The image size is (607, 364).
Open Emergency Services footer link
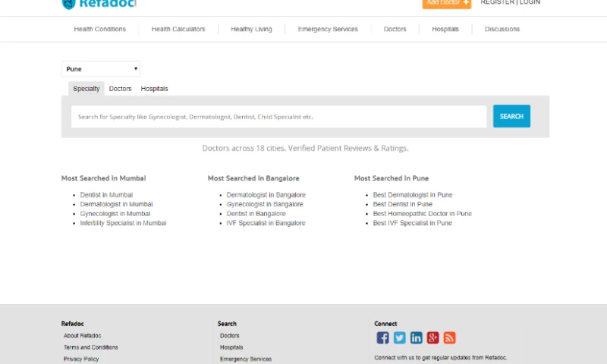(246, 359)
